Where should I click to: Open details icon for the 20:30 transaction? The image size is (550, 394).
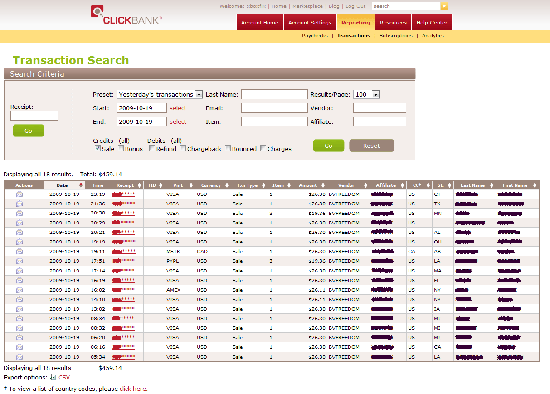20,213
